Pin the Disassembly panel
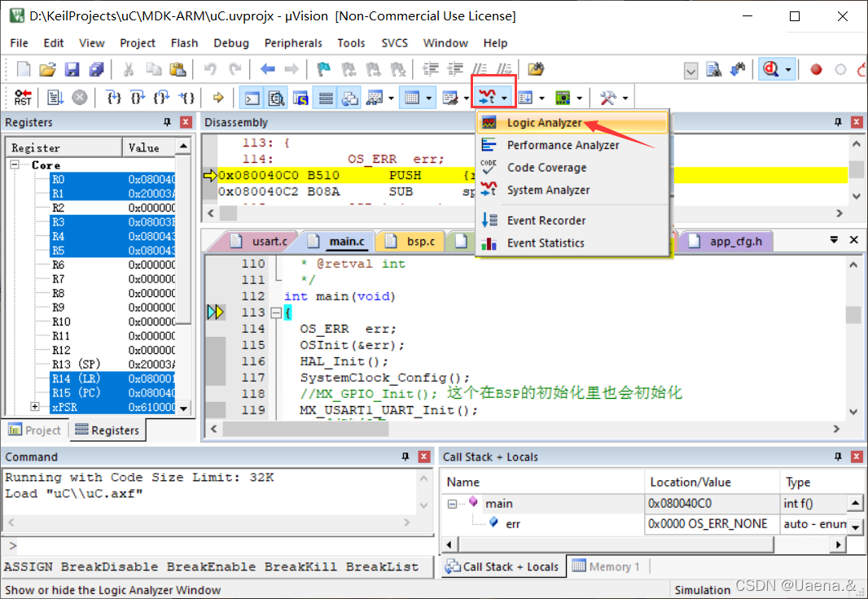 [838, 122]
